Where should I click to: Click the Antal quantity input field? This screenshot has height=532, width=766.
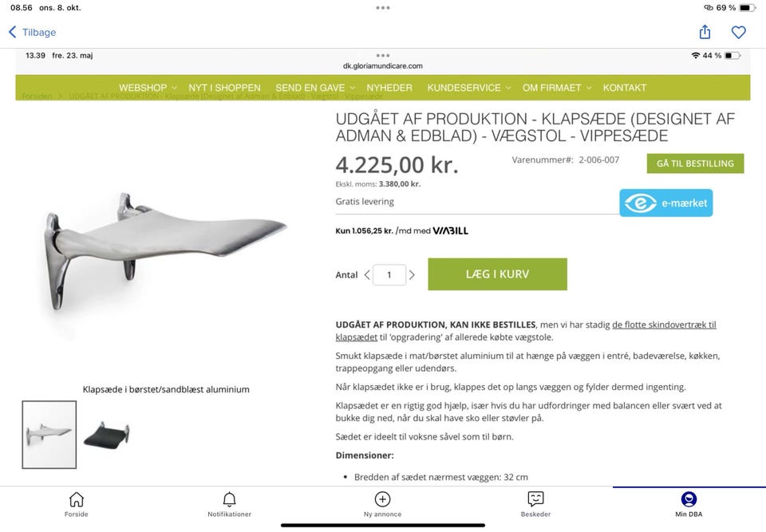tap(389, 275)
